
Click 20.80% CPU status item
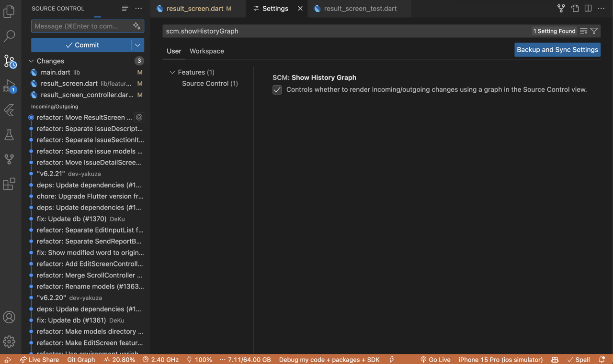coord(119,360)
